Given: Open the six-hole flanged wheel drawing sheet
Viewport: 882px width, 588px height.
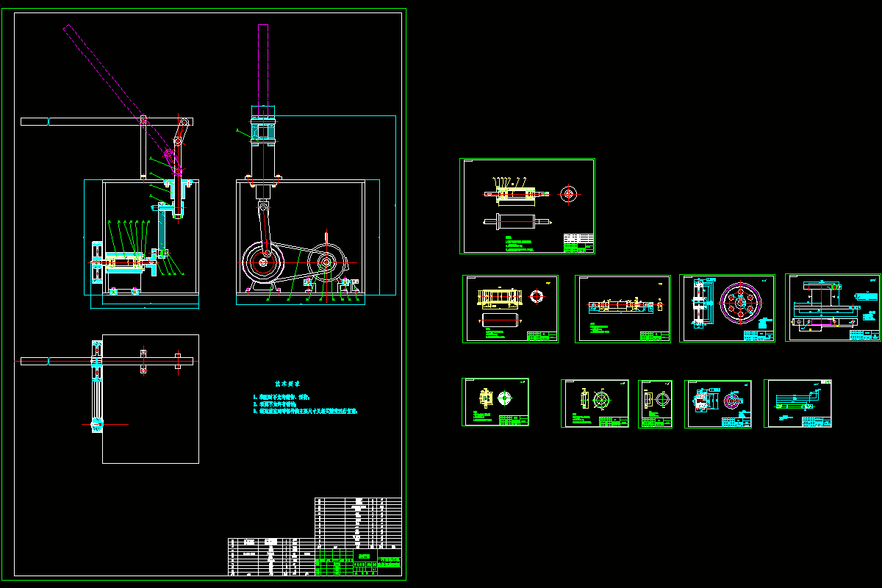Looking at the screenshot, I should pyautogui.click(x=728, y=308).
